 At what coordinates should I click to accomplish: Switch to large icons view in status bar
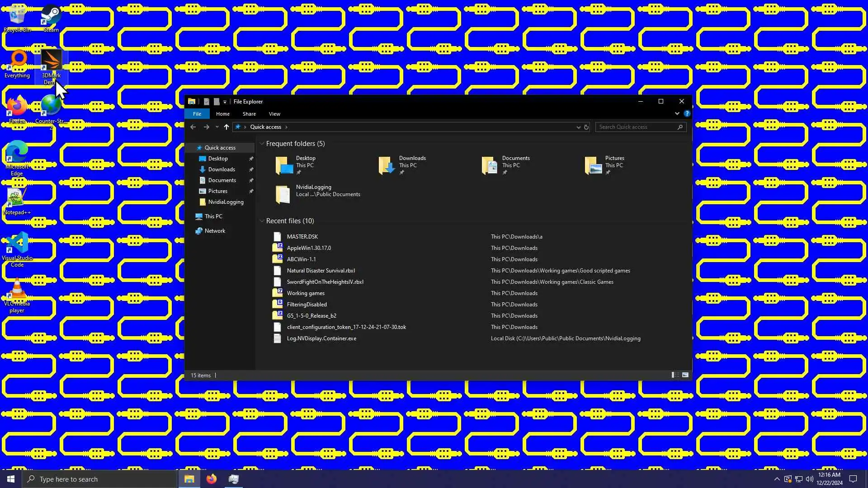(685, 375)
